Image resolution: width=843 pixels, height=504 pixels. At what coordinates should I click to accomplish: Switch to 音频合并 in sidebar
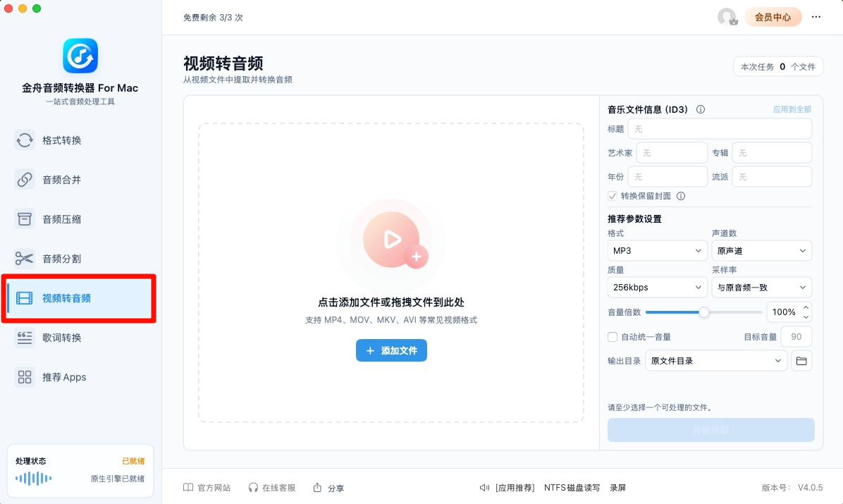(x=80, y=180)
